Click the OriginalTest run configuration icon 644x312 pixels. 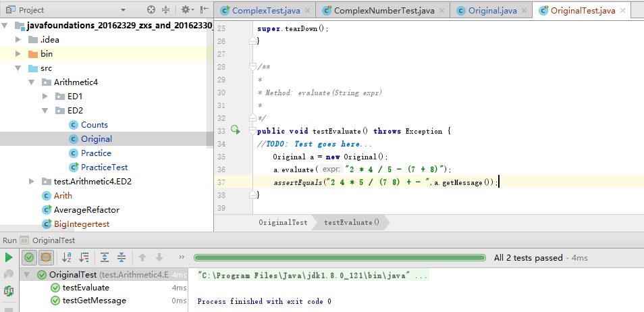coord(25,240)
